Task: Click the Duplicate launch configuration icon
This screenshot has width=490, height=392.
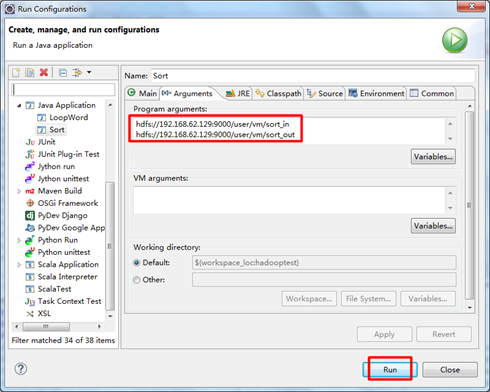Action: (30, 72)
